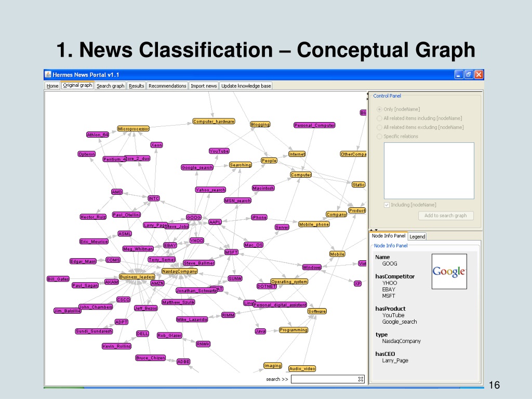
Task: Switch to Recommendations tab
Action: [167, 86]
